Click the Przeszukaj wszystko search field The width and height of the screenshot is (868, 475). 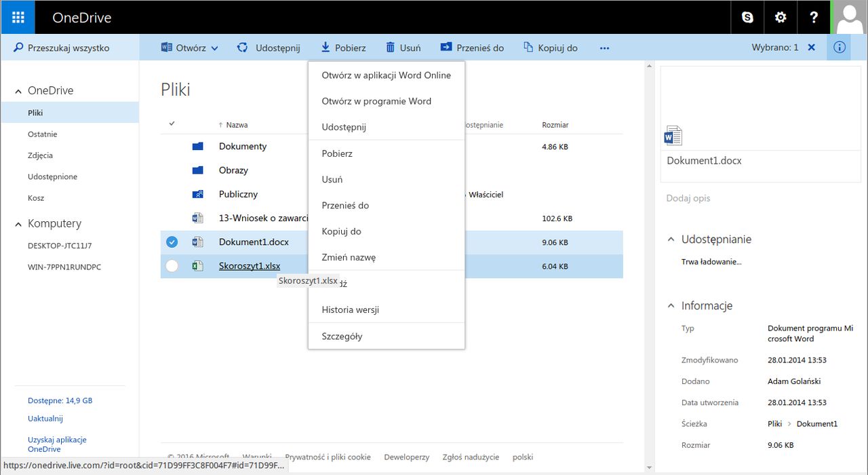(x=70, y=48)
